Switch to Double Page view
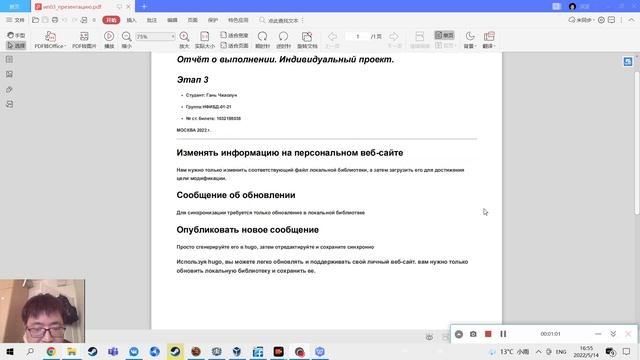 (444, 45)
